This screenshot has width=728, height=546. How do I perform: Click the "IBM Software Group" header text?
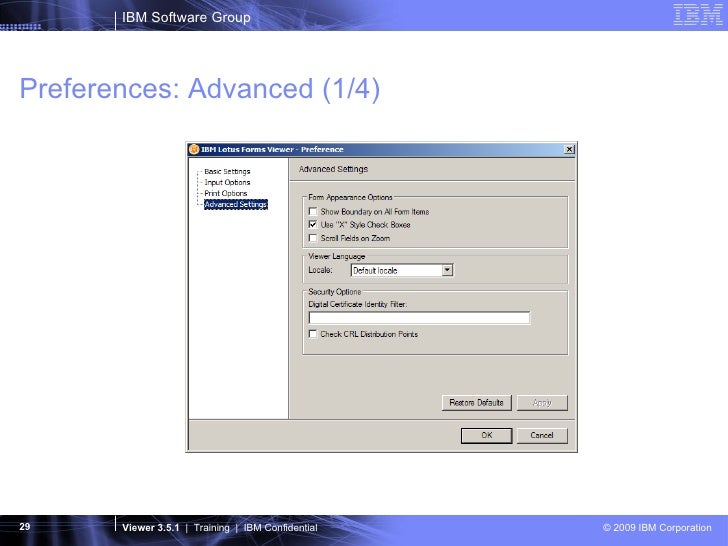[x=186, y=17]
